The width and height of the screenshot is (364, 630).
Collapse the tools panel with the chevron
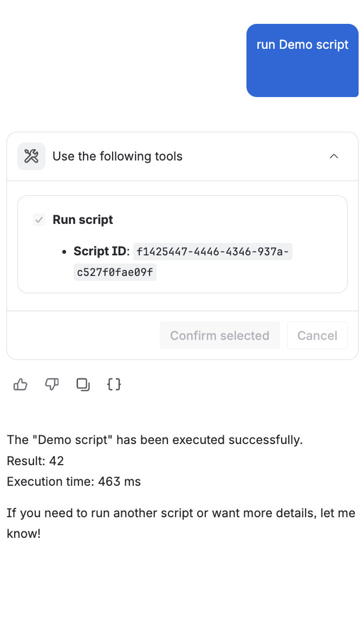point(334,157)
